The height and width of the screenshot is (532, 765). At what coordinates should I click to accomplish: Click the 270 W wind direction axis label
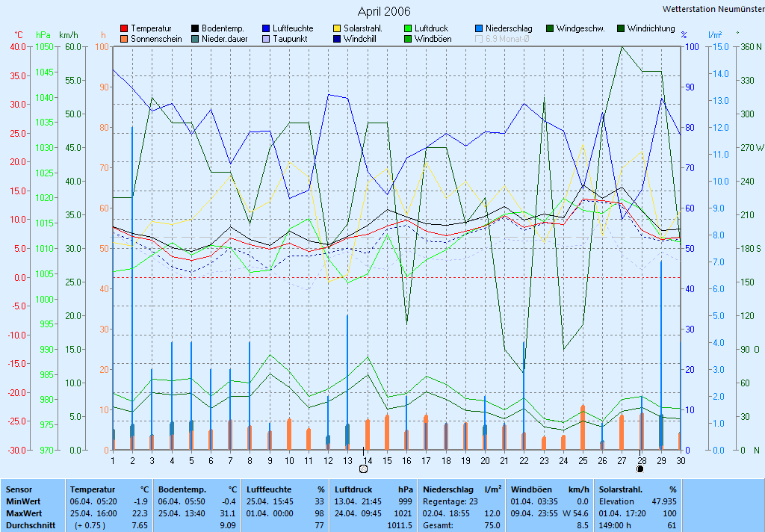tap(752, 147)
